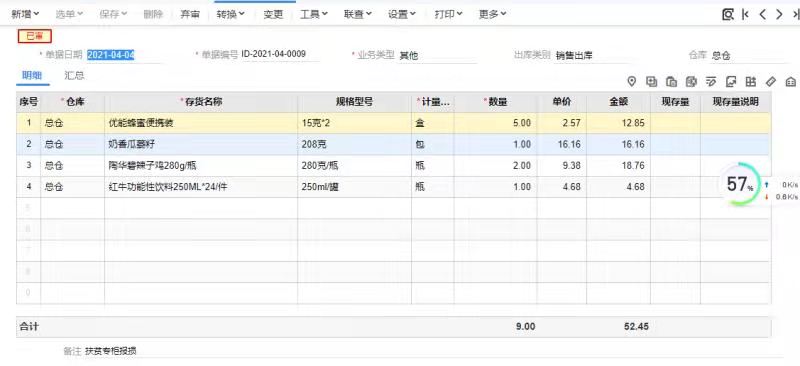Image resolution: width=800 pixels, height=366 pixels.
Task: Open the greyed 选单 dropdown
Action: (69, 14)
